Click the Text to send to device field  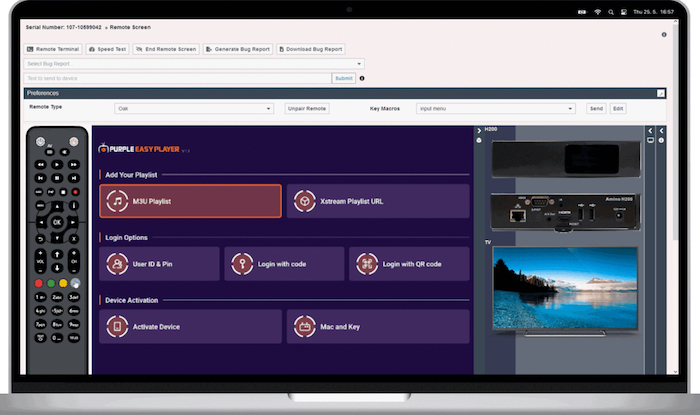coord(177,78)
